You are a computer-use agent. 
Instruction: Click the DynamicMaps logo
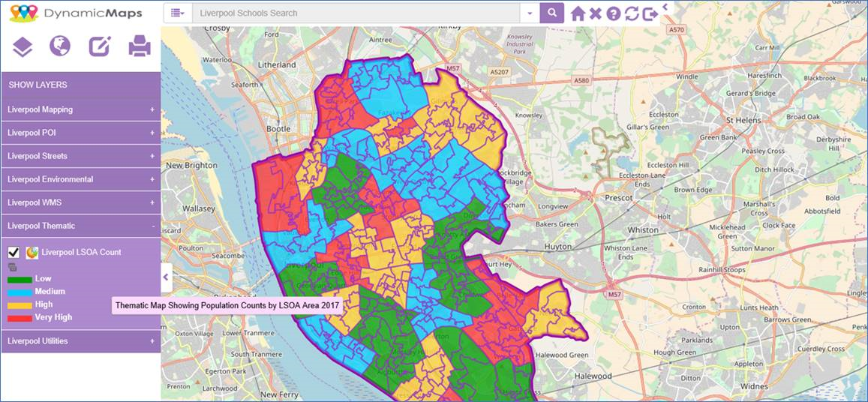click(x=76, y=13)
